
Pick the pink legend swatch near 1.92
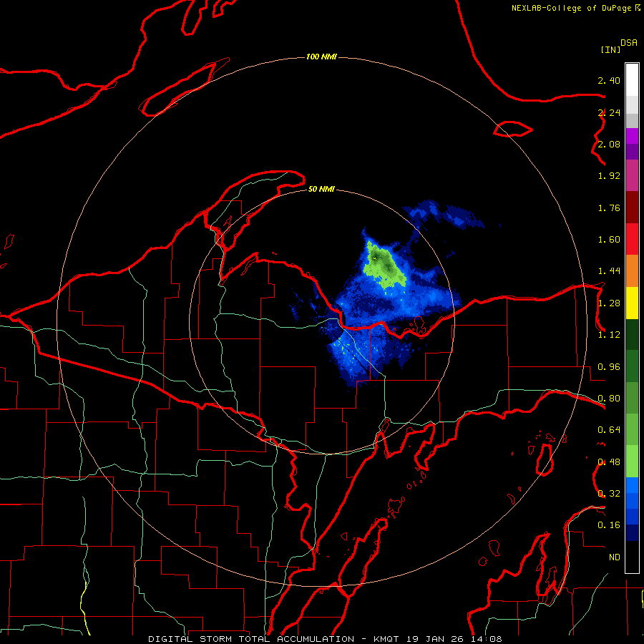click(632, 176)
